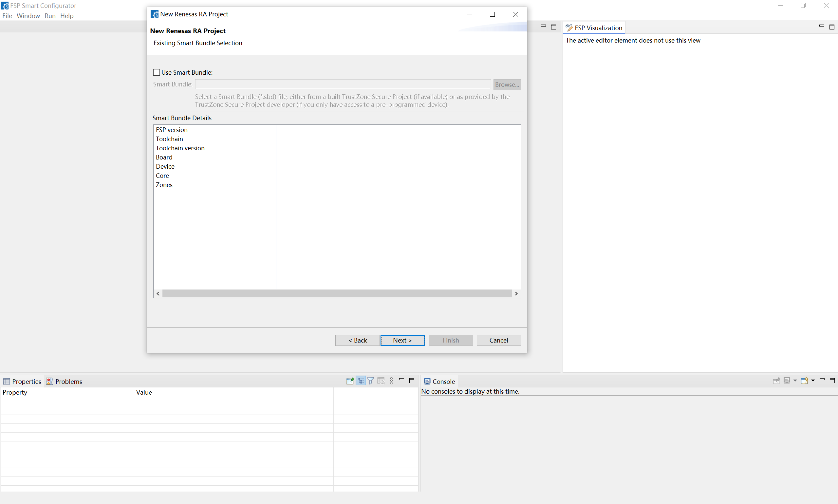Expand the Open Console dropdown arrow
Image resolution: width=838 pixels, height=504 pixels.
(813, 381)
